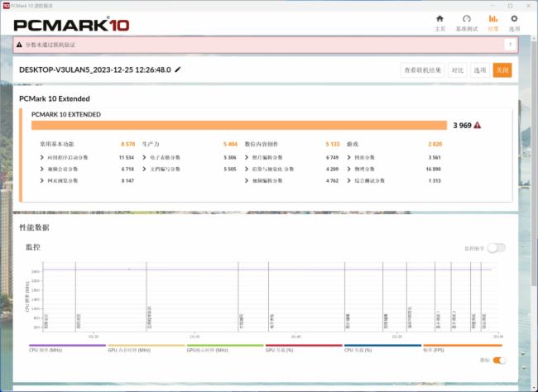Click the warning icon in the pink banner
Image resolution: width=538 pixels, height=392 pixels.
20,45
